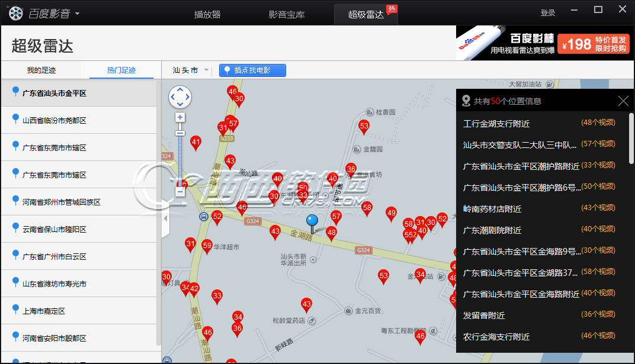
Task: Click the red marker numbered 49
Action: [x=391, y=213]
